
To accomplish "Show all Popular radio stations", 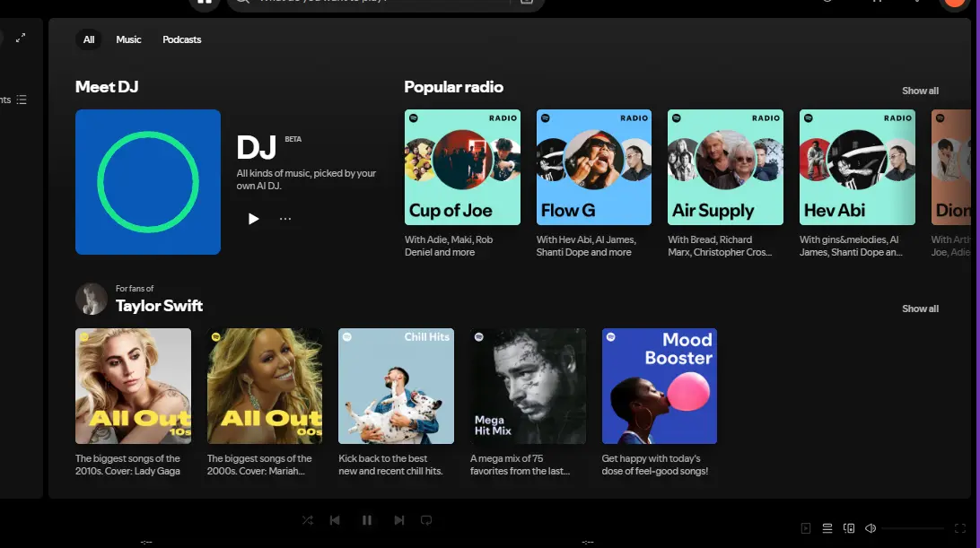I will tap(920, 91).
